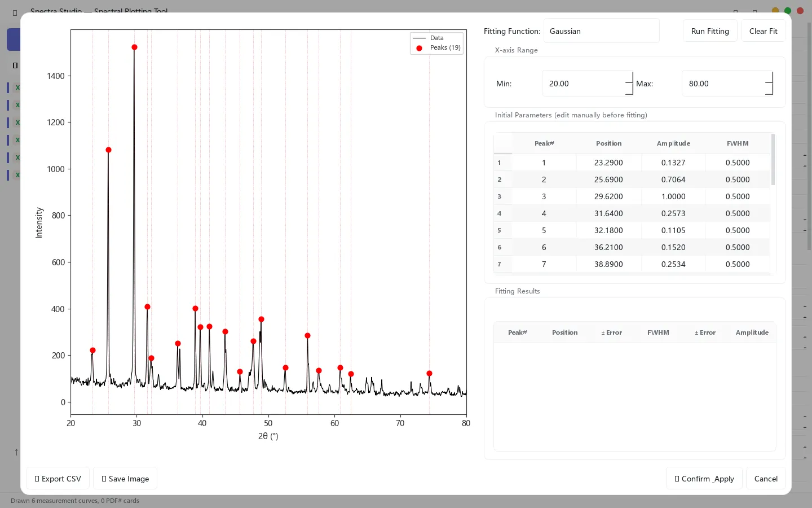This screenshot has height=508, width=812.
Task: Clear the current fit with Clear Fit
Action: click(763, 31)
